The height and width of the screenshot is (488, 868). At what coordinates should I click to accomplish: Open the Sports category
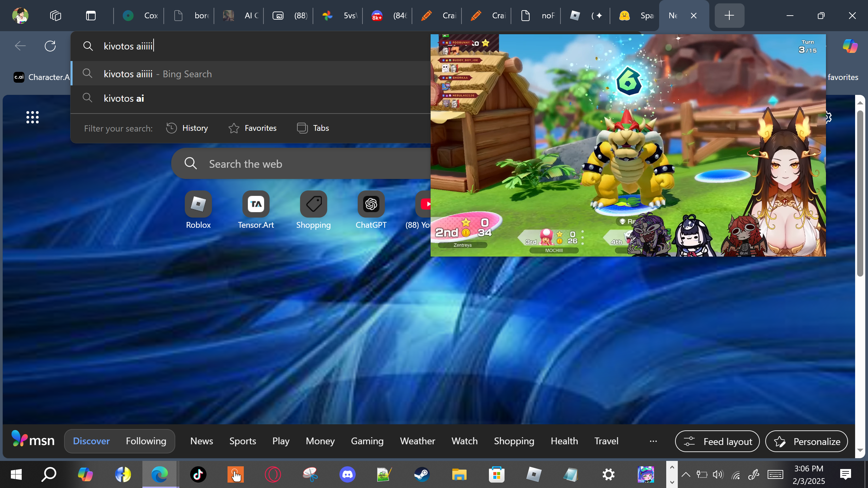(x=243, y=441)
